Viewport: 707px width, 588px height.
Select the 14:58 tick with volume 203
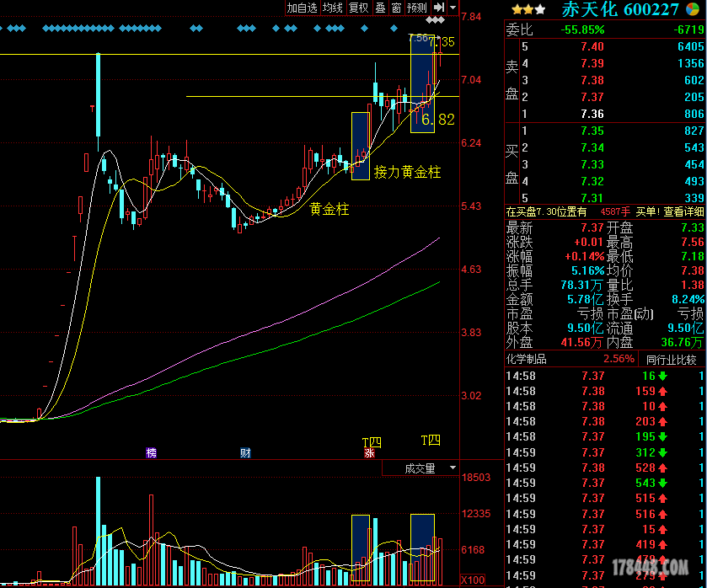pos(605,421)
